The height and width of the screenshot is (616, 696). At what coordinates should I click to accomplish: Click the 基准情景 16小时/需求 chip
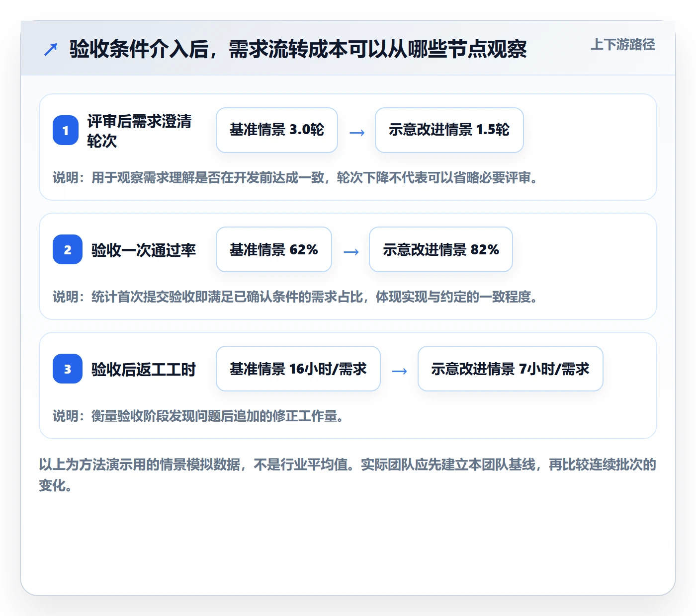[x=298, y=369]
